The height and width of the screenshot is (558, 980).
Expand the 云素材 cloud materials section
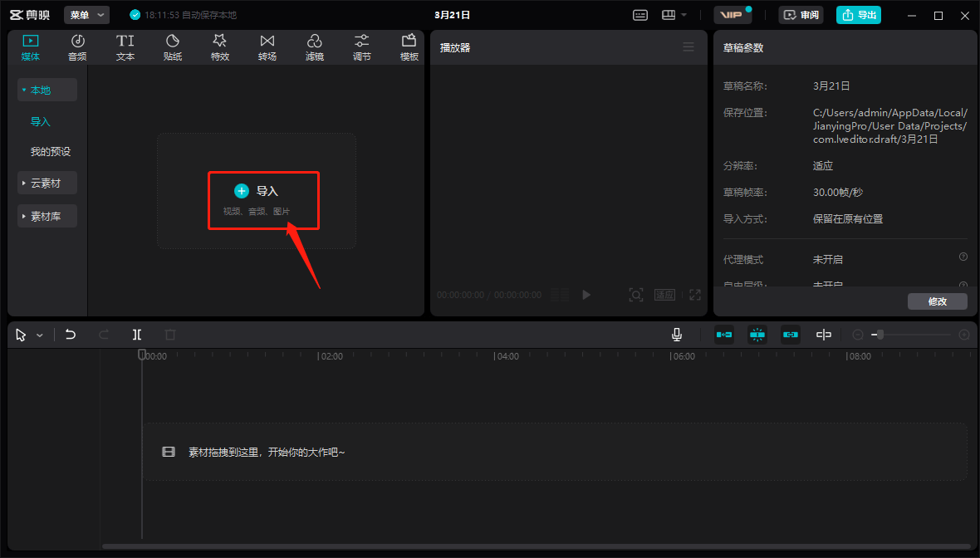[47, 183]
